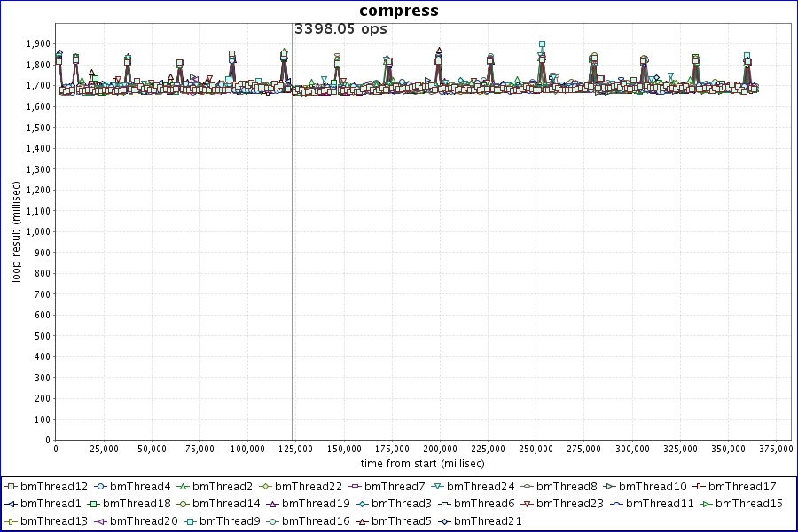Image resolution: width=798 pixels, height=532 pixels.
Task: Click the 375,000 tick on the horizontal axis
Action: 776,449
